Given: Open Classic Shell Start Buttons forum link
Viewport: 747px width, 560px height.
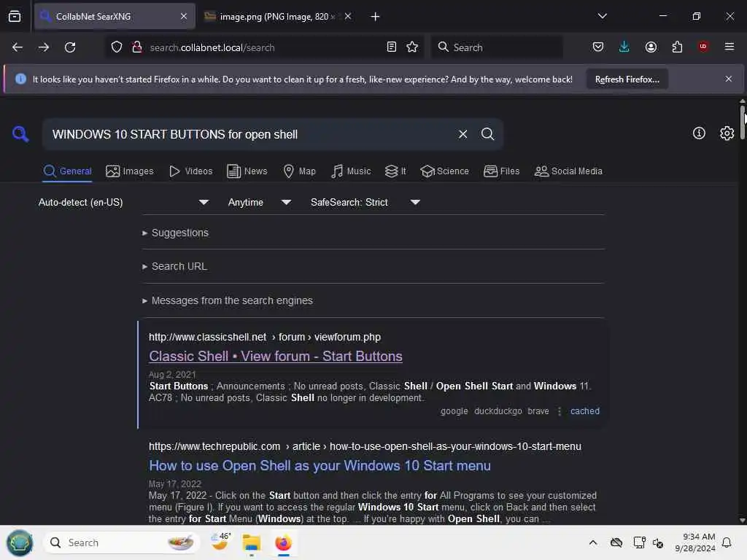Looking at the screenshot, I should pyautogui.click(x=275, y=356).
